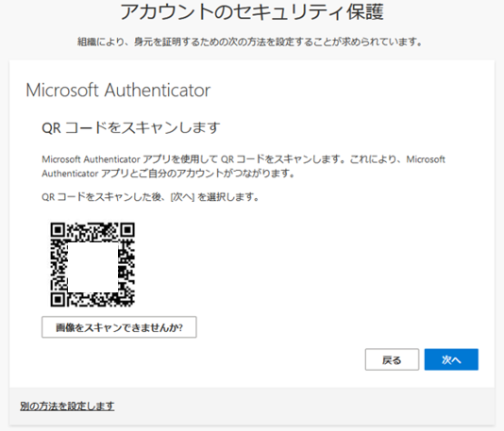Click the [次へ] を選択します instruction line
This screenshot has height=431, width=504.
150,196
